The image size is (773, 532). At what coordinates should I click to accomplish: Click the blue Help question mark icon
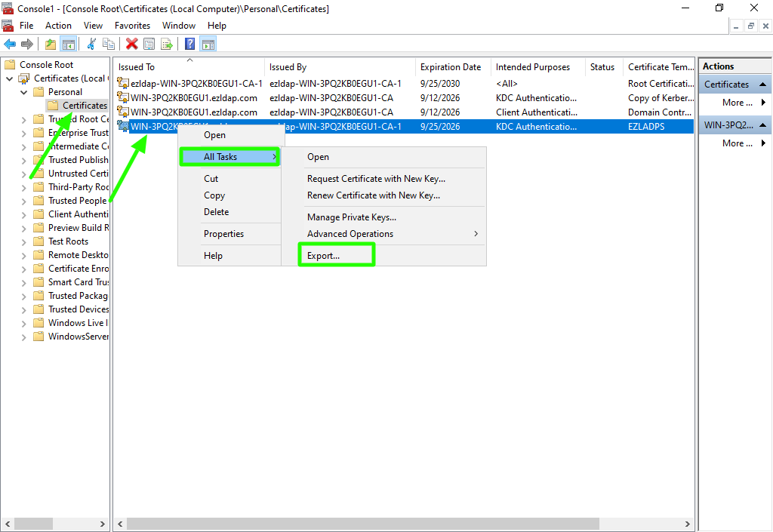point(190,45)
